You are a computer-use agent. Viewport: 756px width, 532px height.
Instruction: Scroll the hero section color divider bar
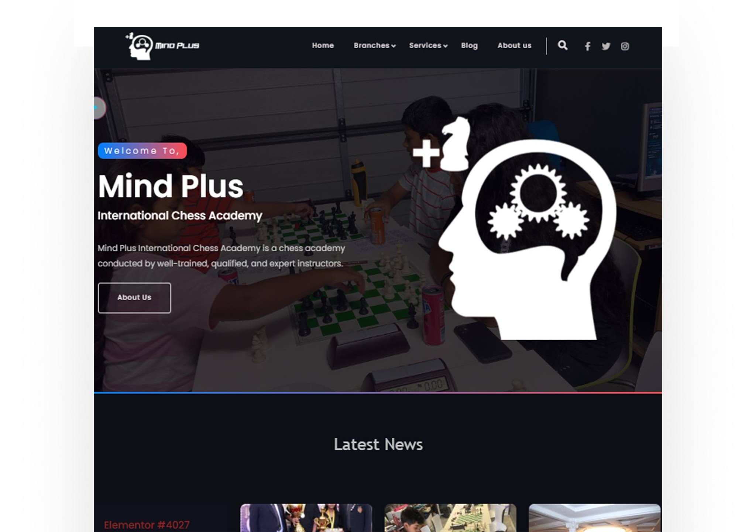(x=378, y=391)
